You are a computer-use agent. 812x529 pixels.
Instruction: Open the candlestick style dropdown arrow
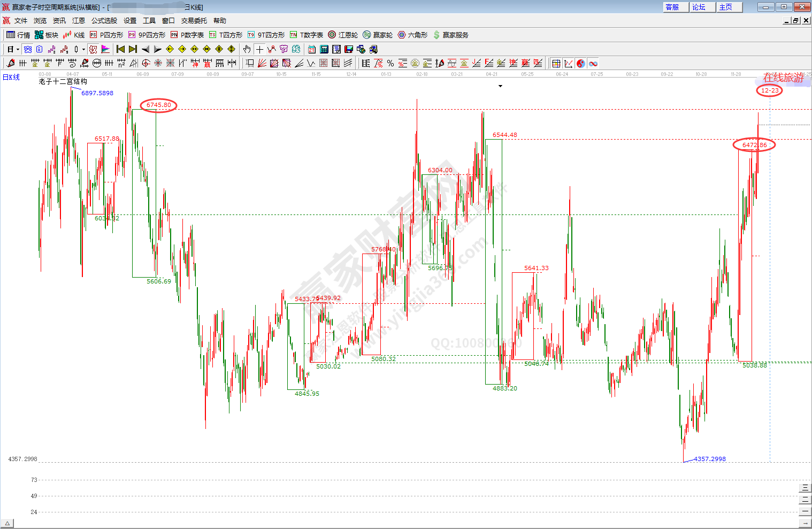point(83,50)
